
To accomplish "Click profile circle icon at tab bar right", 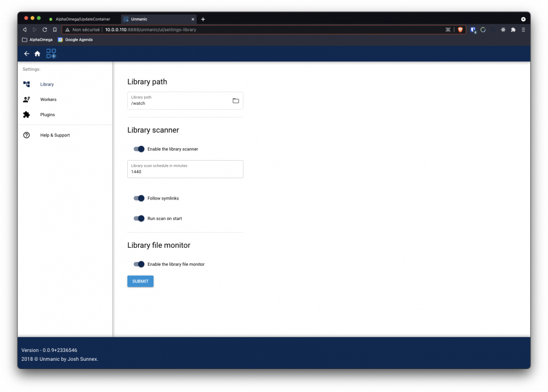I will click(x=523, y=19).
